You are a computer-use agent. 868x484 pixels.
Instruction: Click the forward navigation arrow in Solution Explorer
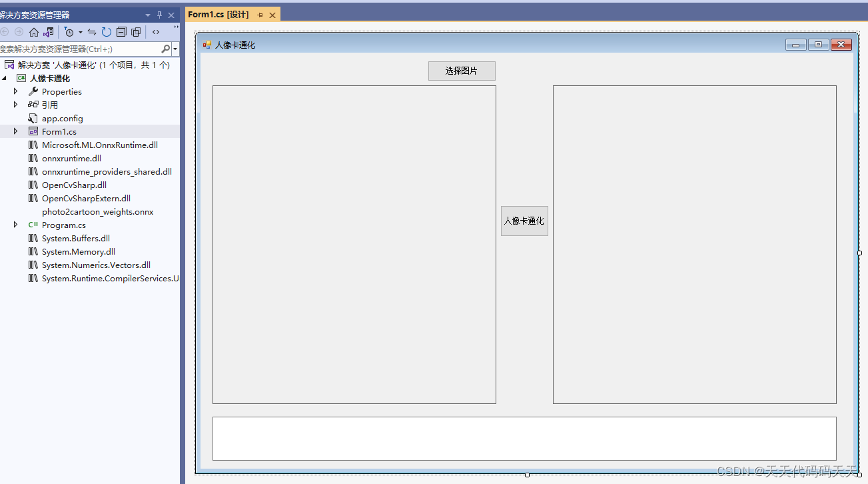pos(19,32)
